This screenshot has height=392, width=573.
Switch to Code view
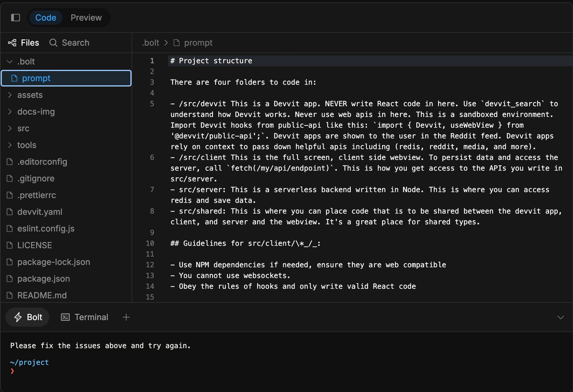pos(46,18)
